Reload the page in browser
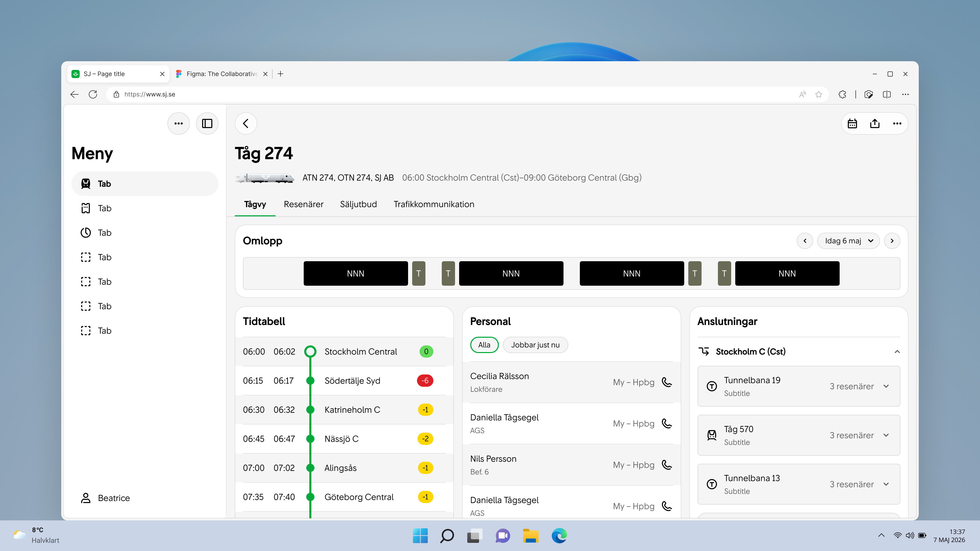Screen dimensions: 980x551 pos(93,94)
